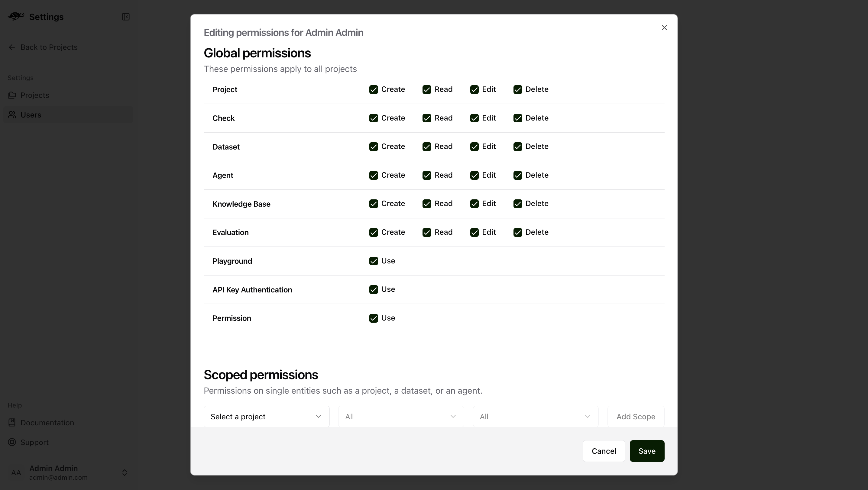This screenshot has height=490, width=868.
Task: Click the back arrow icon beside Back to Projects
Action: click(12, 47)
